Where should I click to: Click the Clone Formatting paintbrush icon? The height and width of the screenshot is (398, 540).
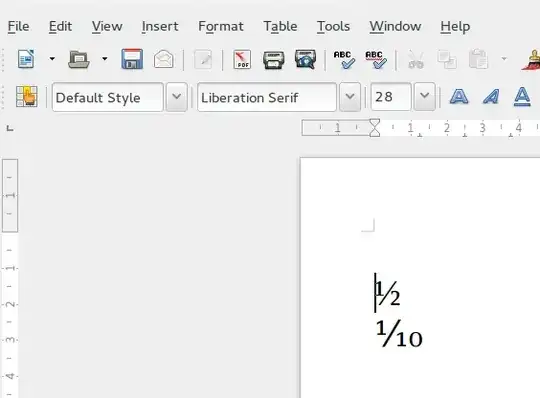(531, 60)
